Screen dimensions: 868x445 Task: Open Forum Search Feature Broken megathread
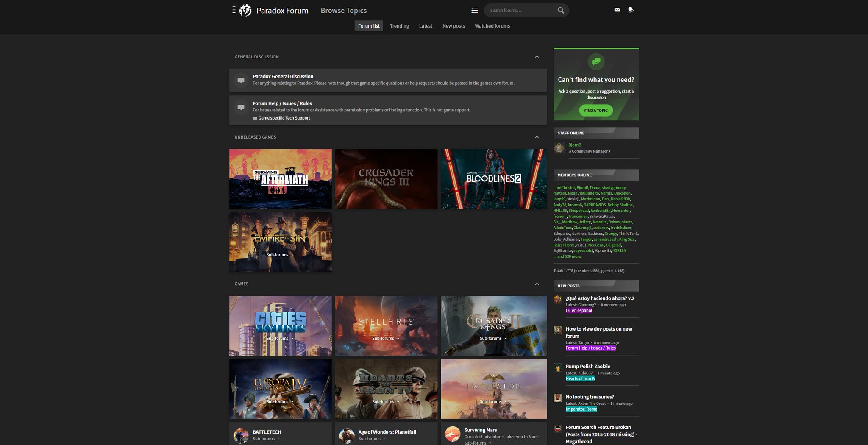(601, 434)
